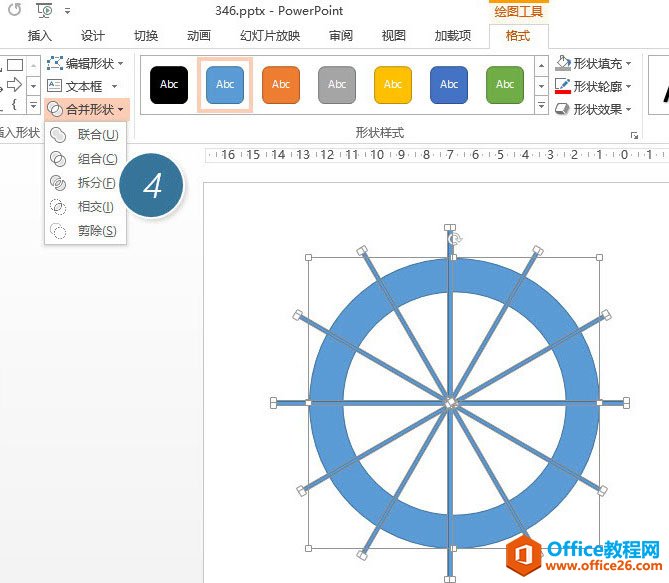The image size is (669, 583).
Task: Choose 组合(C) from merge shapes menu
Action: [x=85, y=159]
